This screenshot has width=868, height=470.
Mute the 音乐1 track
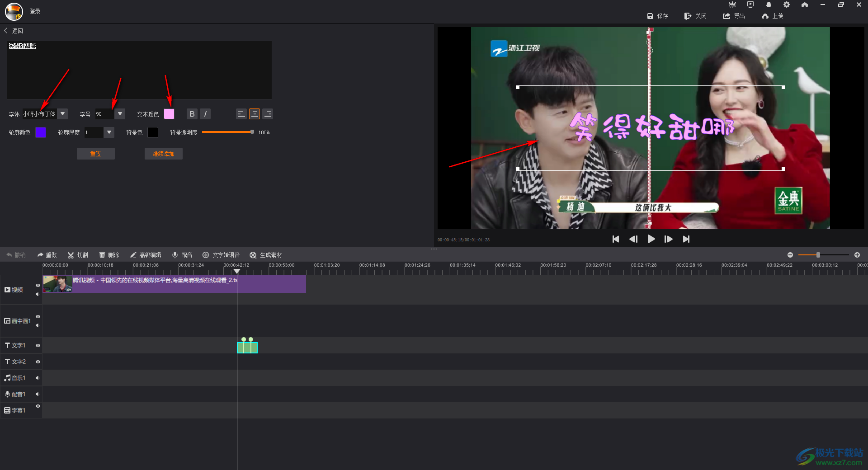pyautogui.click(x=38, y=378)
